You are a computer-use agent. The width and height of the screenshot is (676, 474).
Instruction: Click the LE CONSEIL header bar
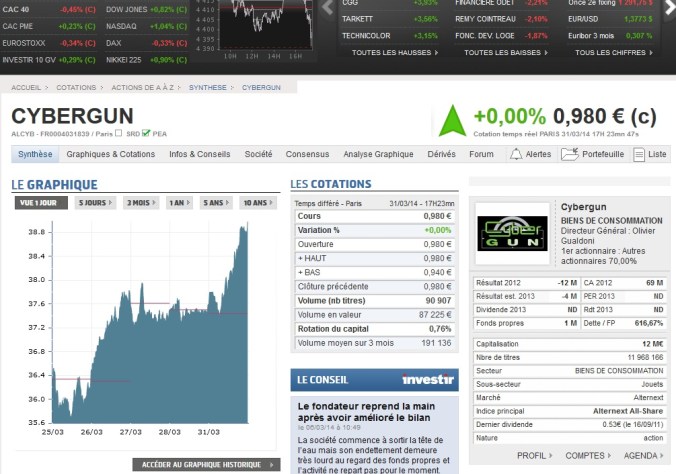click(375, 380)
